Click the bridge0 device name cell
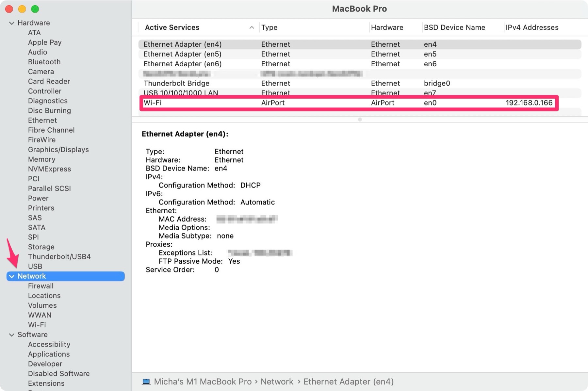This screenshot has height=391, width=588. (x=437, y=83)
